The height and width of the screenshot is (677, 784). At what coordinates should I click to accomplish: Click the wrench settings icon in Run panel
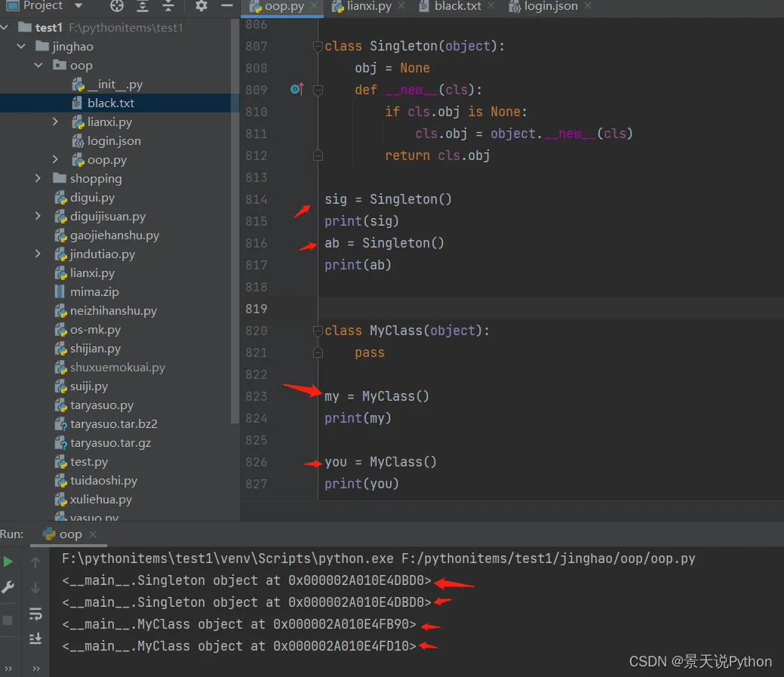pos(8,587)
